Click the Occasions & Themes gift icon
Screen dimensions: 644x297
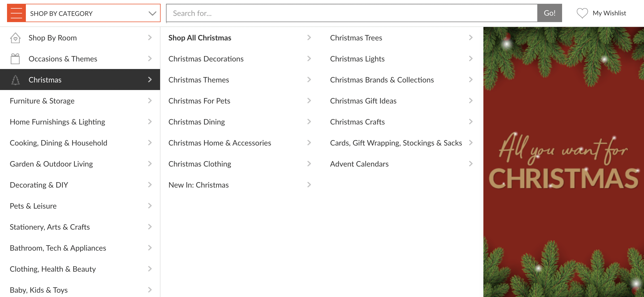point(15,59)
